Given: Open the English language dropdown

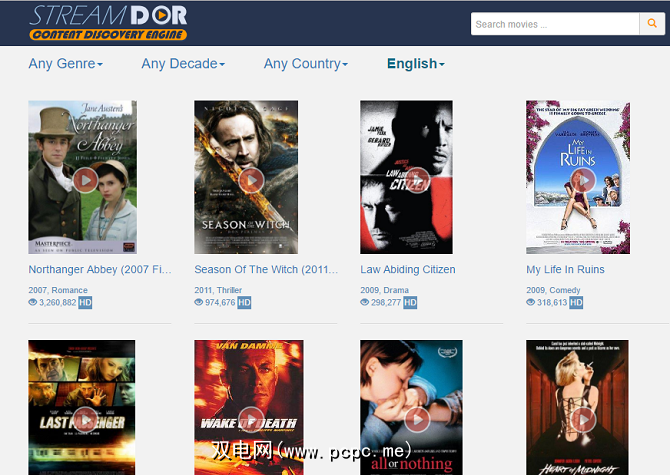Looking at the screenshot, I should (x=416, y=64).
